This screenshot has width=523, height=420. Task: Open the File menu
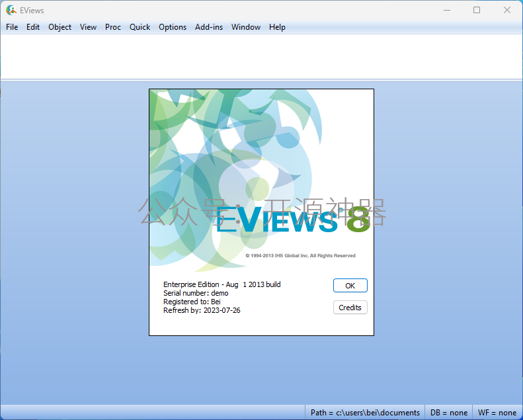point(12,27)
